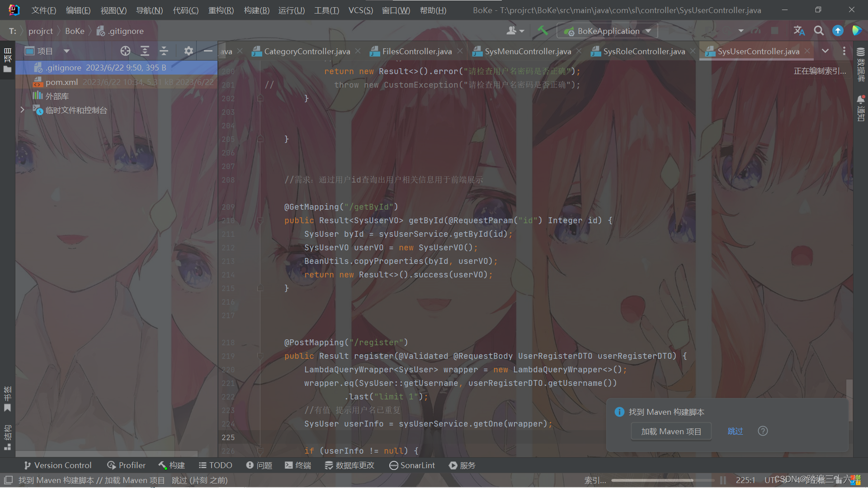Expand 临时文件和控制台 tree node
This screenshot has height=488, width=868.
click(x=22, y=110)
